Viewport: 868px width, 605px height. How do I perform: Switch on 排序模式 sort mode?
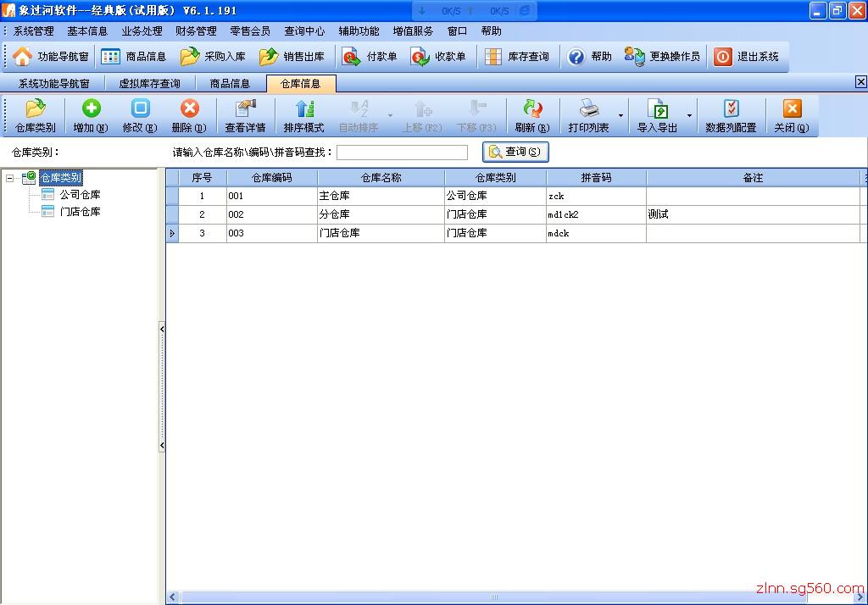pyautogui.click(x=304, y=116)
